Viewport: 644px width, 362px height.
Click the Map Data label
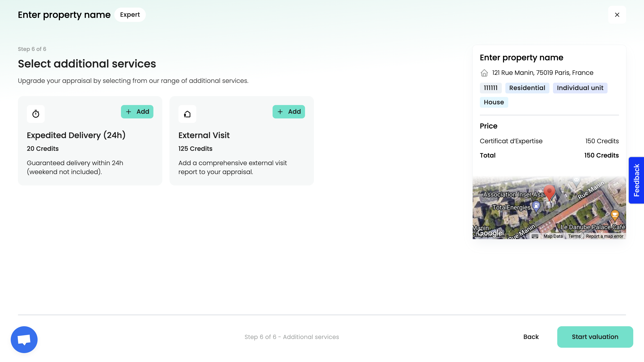[553, 236]
